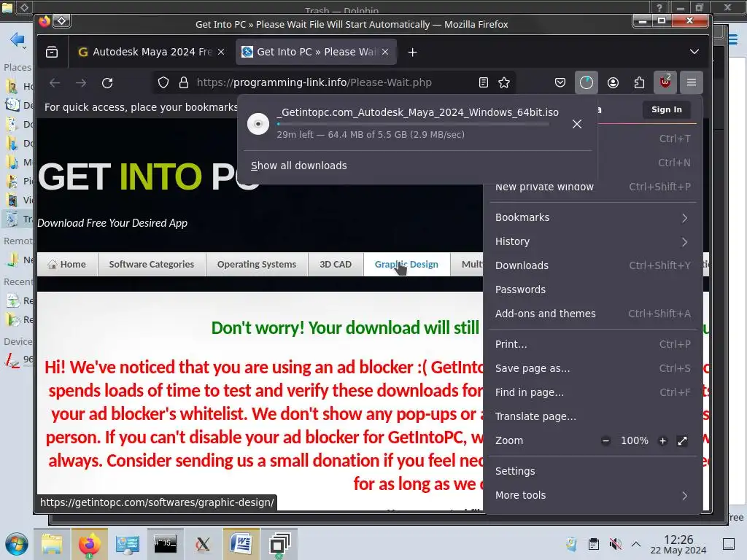747x560 pixels.
Task: Click the downloads progress toolbar icon
Action: click(x=587, y=83)
